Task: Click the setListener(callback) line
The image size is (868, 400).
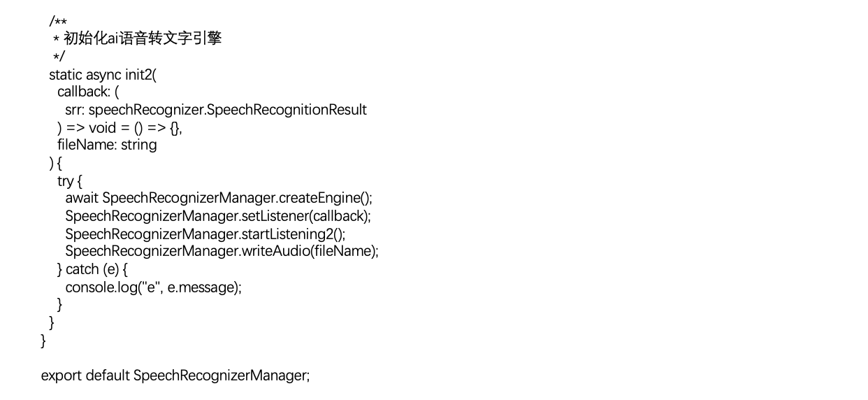Action: click(218, 216)
